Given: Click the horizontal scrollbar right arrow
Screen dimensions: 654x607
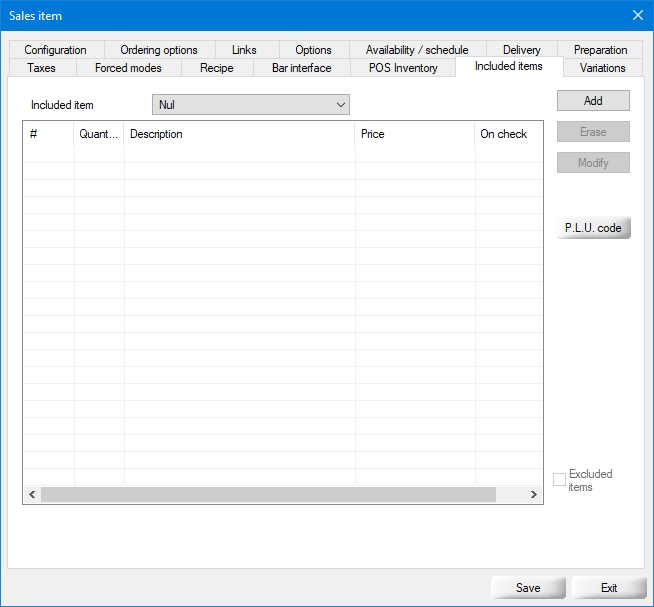Looking at the screenshot, I should click(534, 495).
